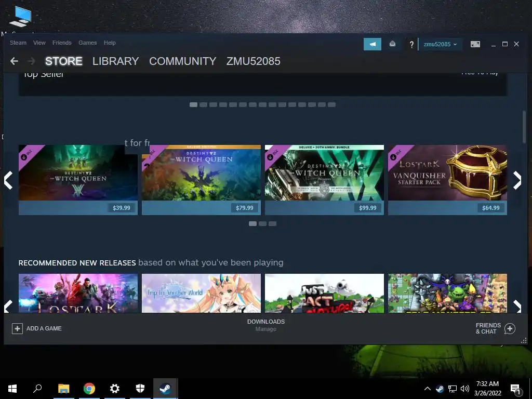Click the $64.99 Vanquisher pack price
Screen dimensions: 532x399
[x=491, y=208]
